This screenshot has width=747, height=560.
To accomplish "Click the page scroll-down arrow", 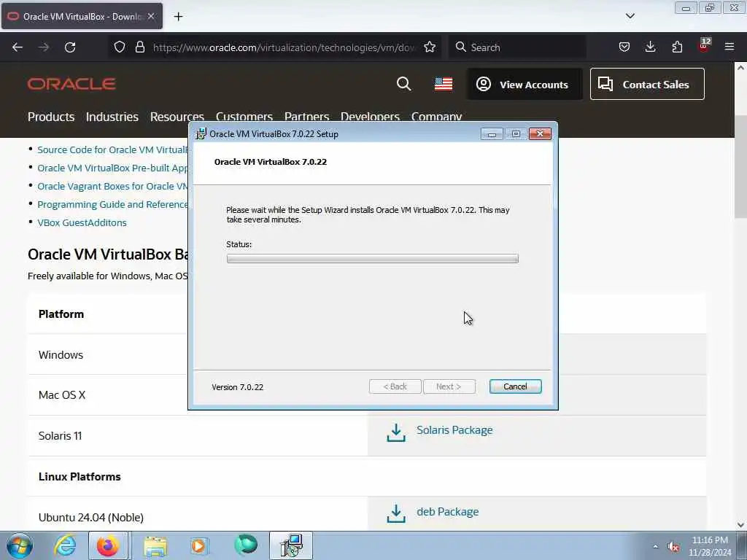I will 740,525.
